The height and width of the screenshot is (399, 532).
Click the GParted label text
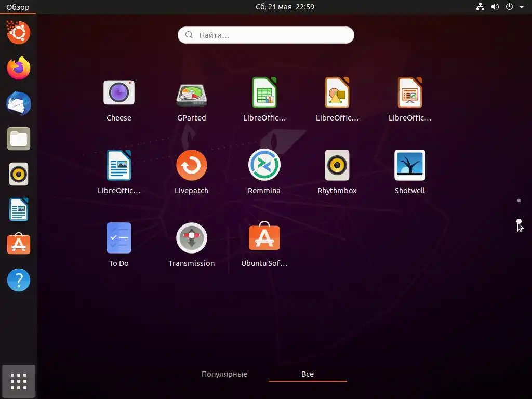tap(192, 118)
